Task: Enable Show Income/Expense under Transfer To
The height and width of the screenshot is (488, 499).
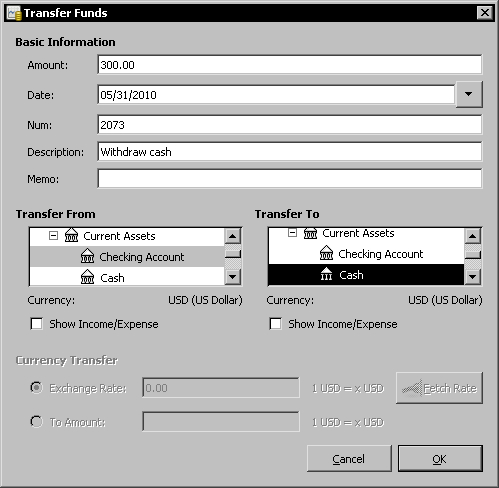Action: (x=275, y=324)
